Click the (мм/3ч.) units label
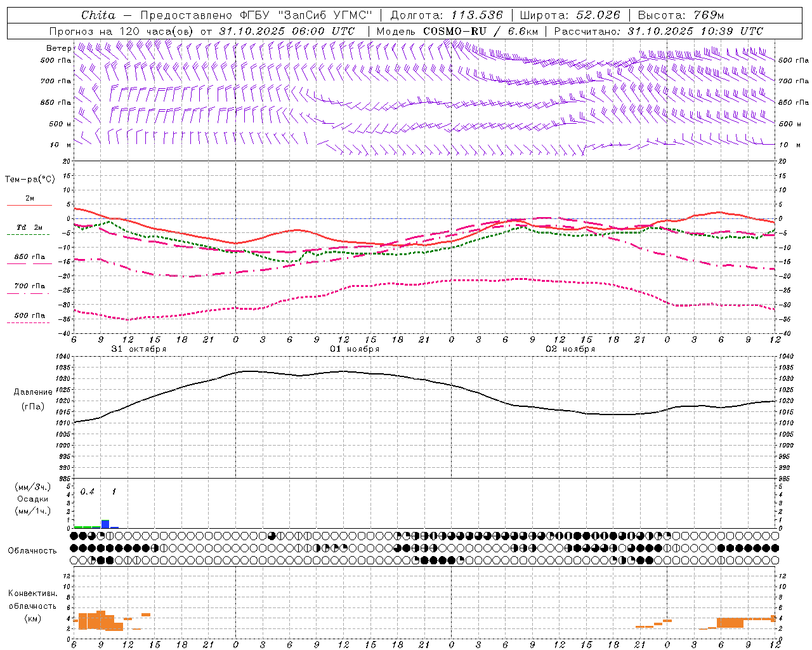This screenshot has width=812, height=650. pyautogui.click(x=32, y=487)
